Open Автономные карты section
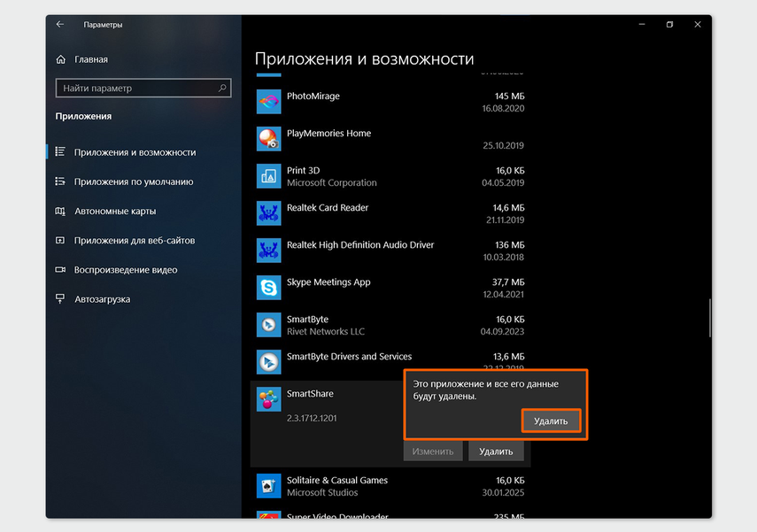This screenshot has width=757, height=532. tap(114, 212)
